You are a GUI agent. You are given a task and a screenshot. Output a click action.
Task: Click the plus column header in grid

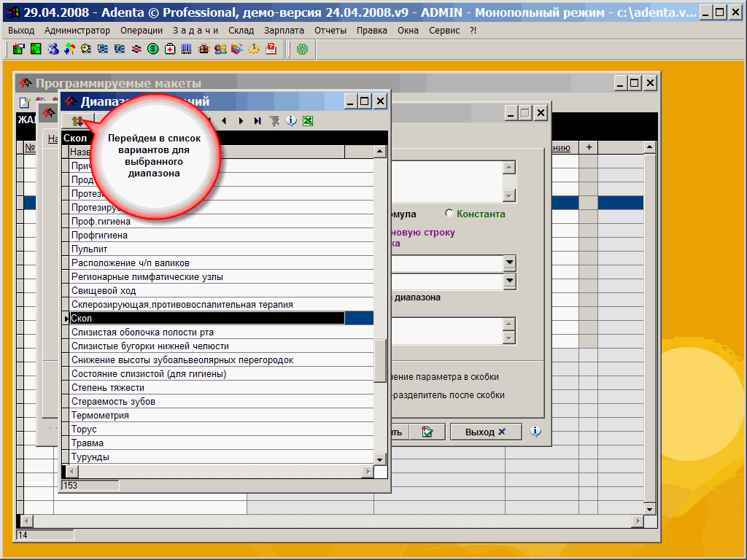point(588,147)
